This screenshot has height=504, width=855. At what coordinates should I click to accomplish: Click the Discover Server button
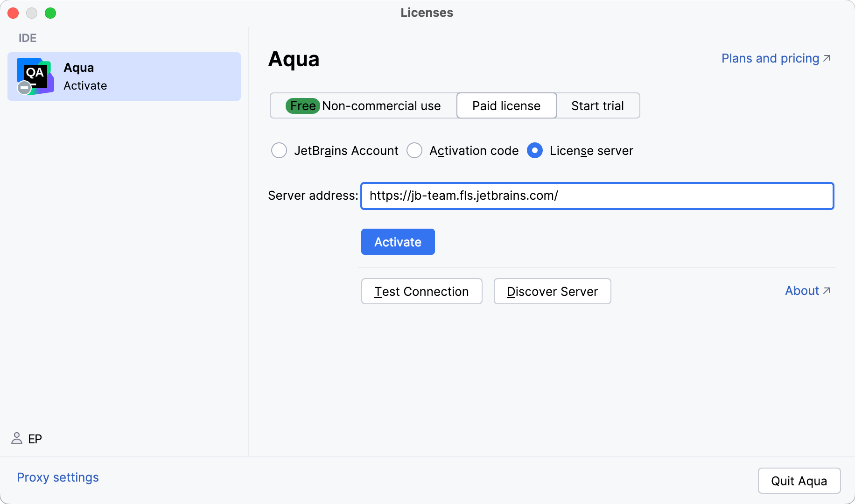coord(553,291)
